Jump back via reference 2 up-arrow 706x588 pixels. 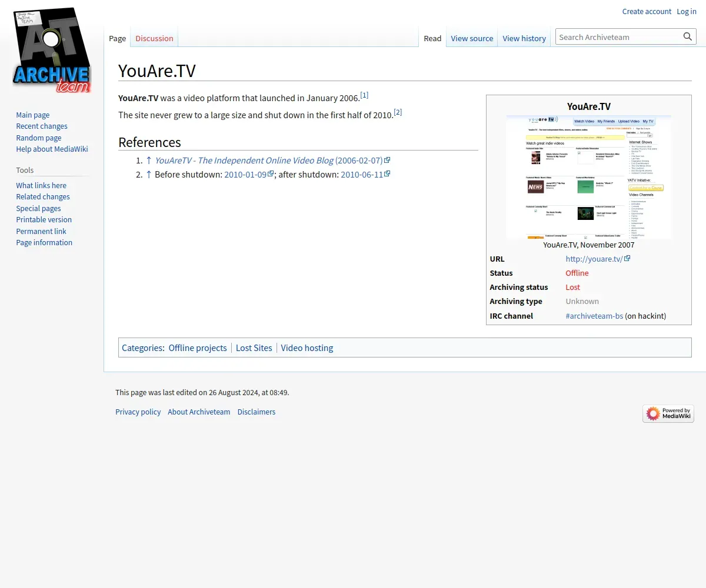(x=149, y=175)
